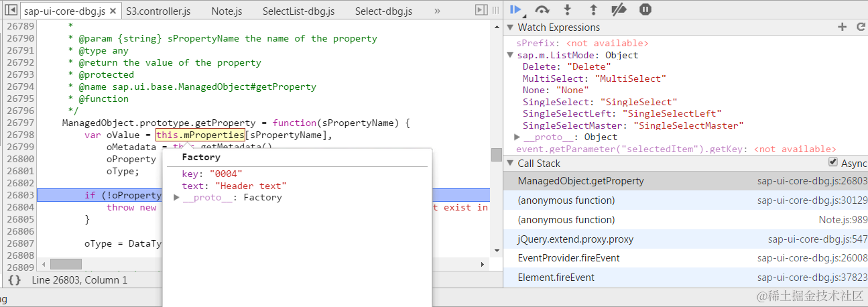Expand the __proto__: Object entry in watch
The height and width of the screenshot is (307, 868).
coord(517,137)
